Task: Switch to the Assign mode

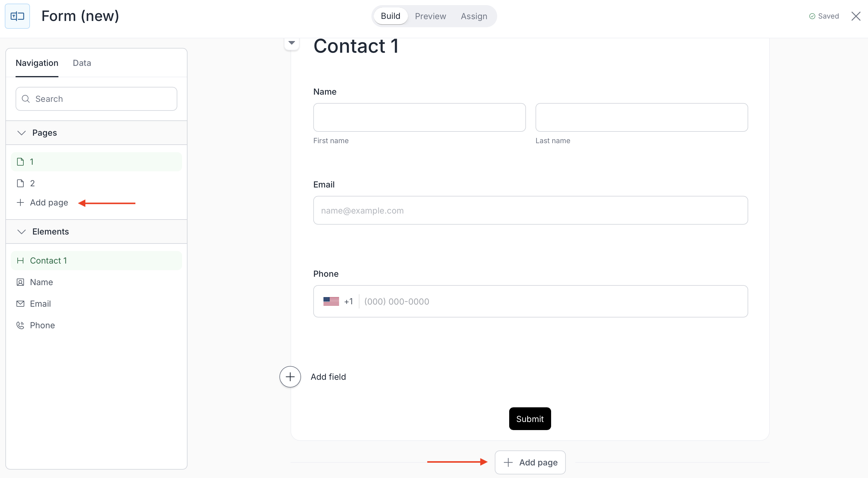Action: point(474,16)
